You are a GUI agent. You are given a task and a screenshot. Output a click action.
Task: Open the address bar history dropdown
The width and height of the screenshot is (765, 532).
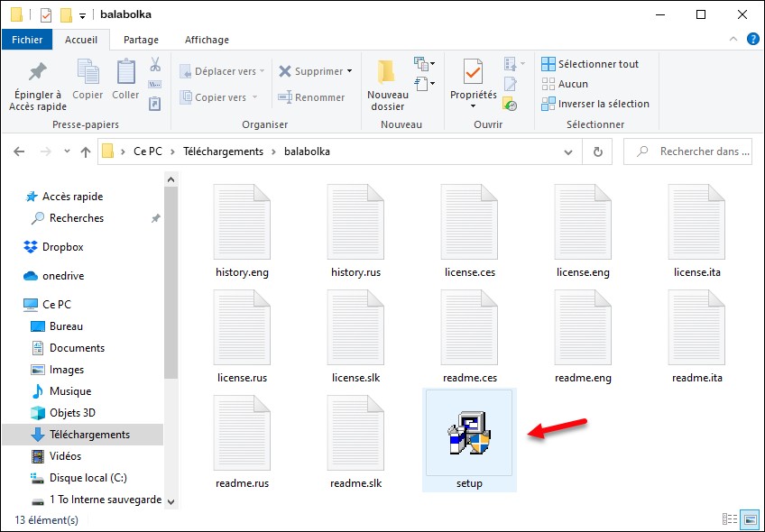(x=573, y=151)
